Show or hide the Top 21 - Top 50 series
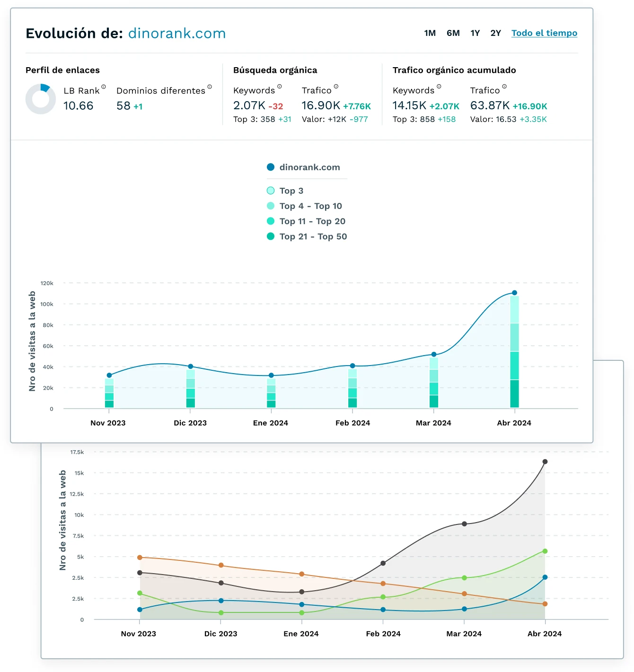Screen dimensions: 634x672 click(x=307, y=236)
